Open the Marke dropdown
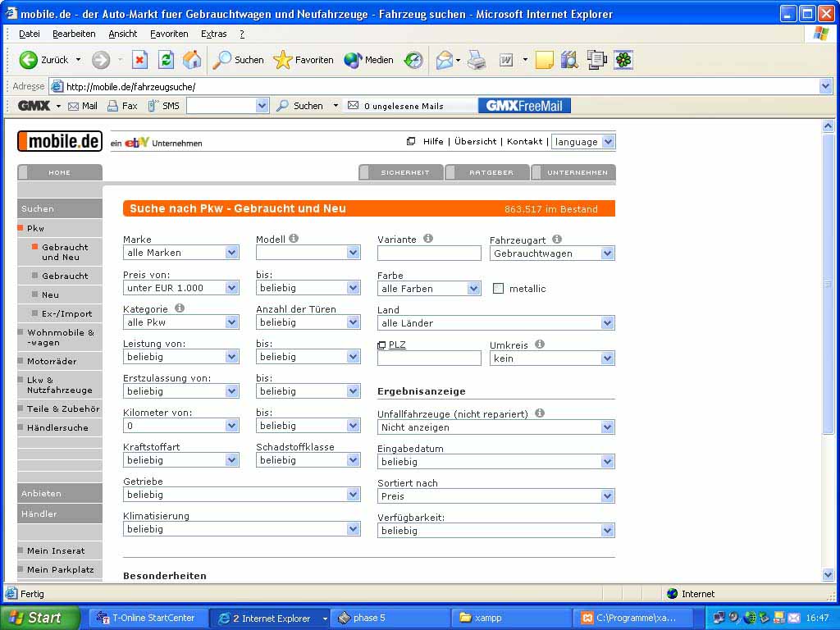The width and height of the screenshot is (840, 630). click(180, 253)
